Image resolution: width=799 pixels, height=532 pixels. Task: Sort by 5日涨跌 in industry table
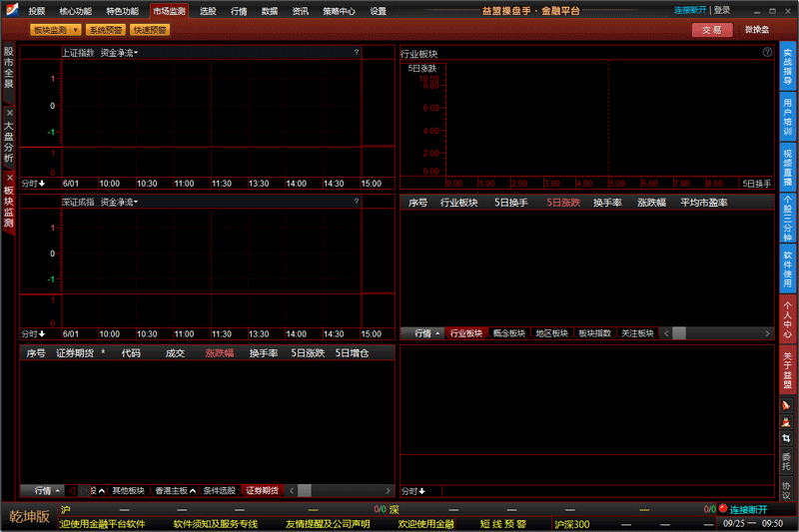click(563, 203)
